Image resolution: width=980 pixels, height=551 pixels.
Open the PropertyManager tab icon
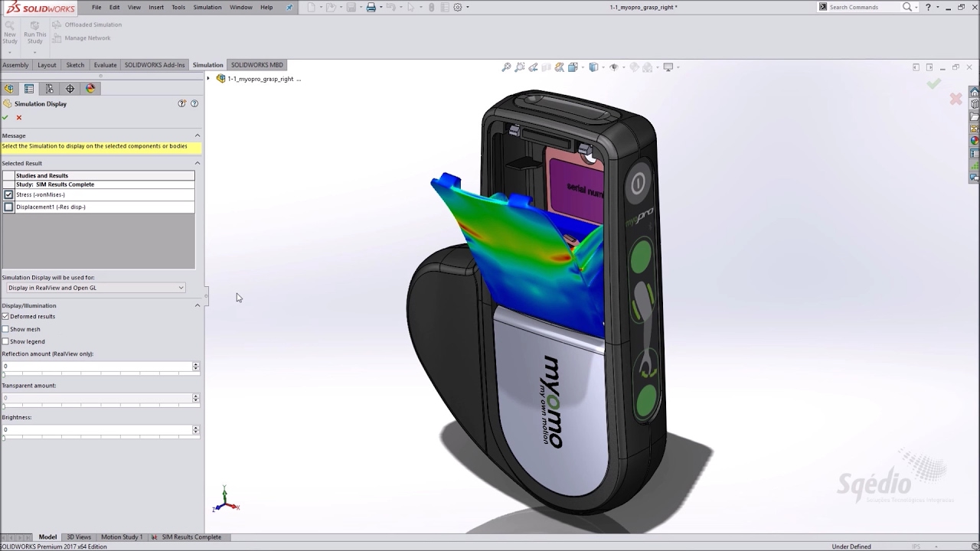(x=29, y=89)
